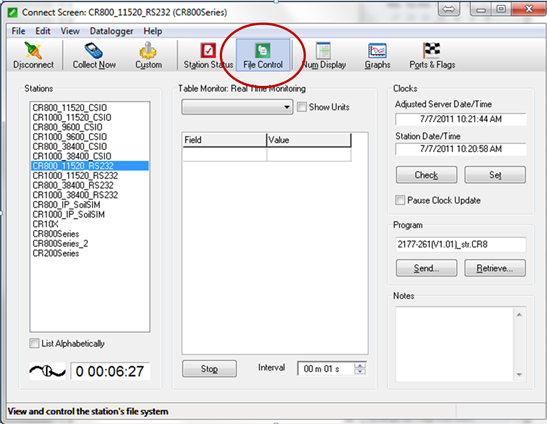Click the Retrieve... program button
Screen dimensions: 547x424
pos(495,268)
